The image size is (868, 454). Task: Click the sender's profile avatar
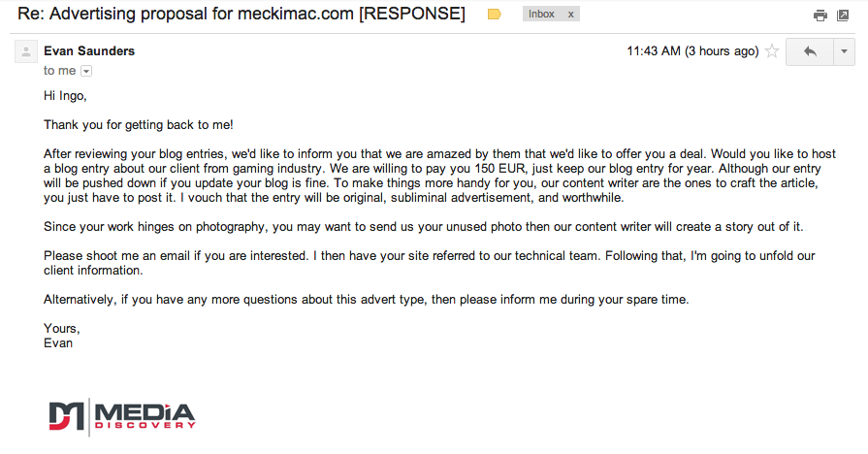(x=26, y=51)
